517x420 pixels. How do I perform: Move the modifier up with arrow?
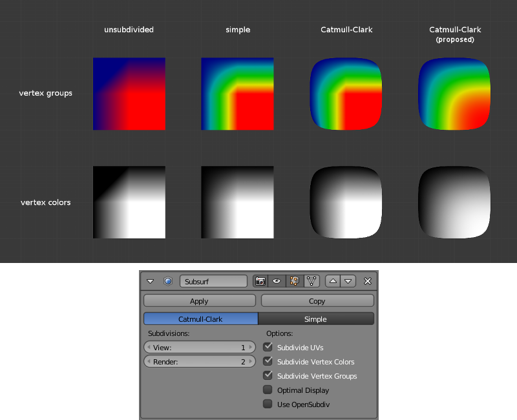333,281
